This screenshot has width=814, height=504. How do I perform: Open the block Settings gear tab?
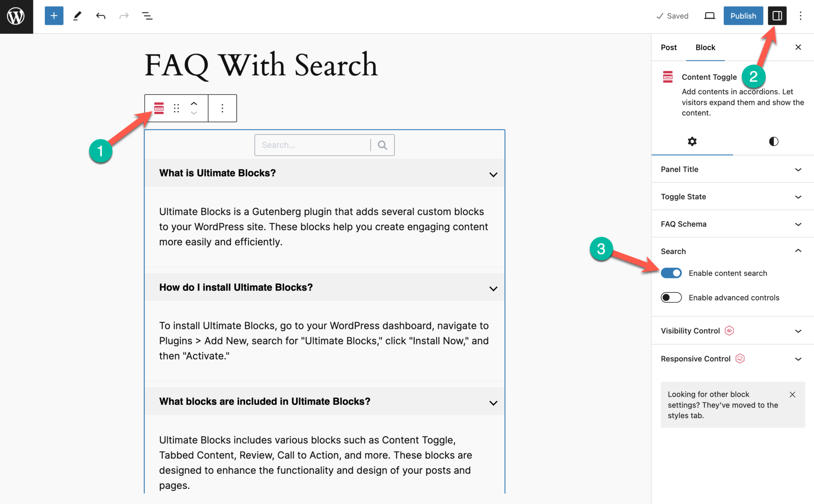[x=692, y=141]
